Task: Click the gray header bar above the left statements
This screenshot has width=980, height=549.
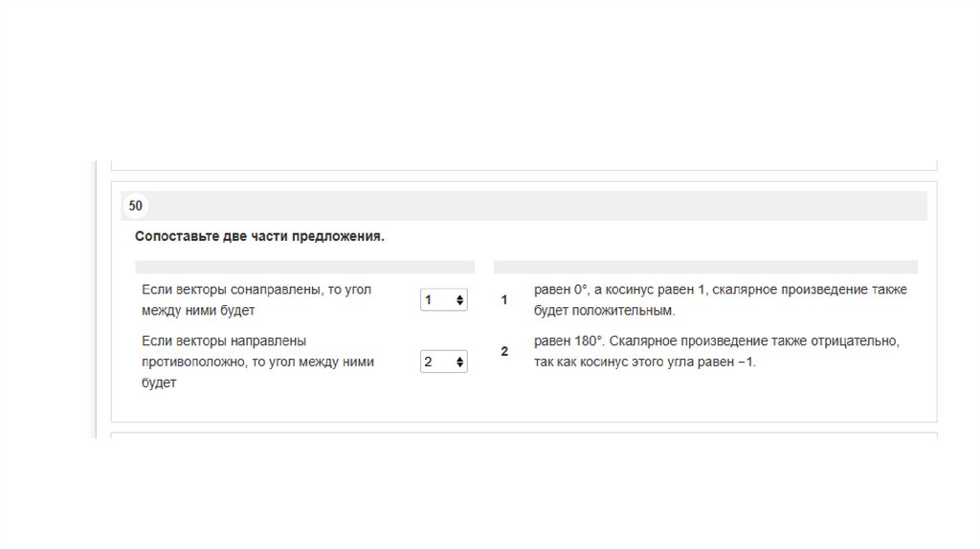Action: click(304, 267)
